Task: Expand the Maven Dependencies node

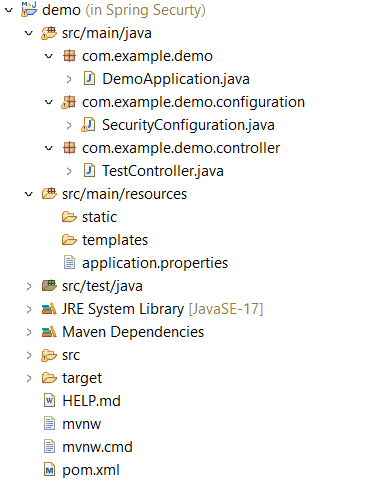Action: [29, 332]
